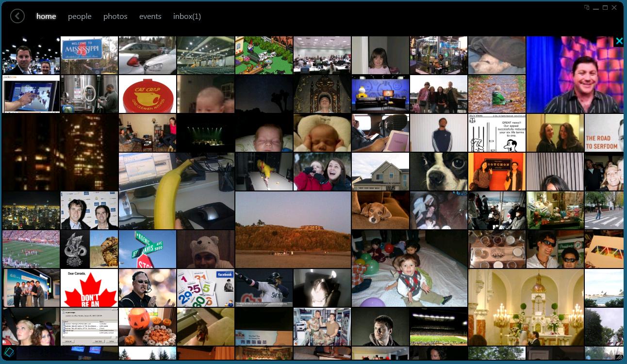Viewport: 627px width, 364px height.
Task: Open the two men in suits photo
Action: coord(89,210)
